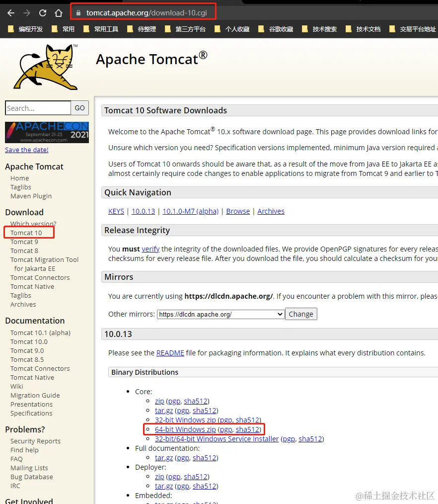Open the 交易平台地址 bookmark folder
Viewport: 438px width, 504px height.
[x=412, y=29]
